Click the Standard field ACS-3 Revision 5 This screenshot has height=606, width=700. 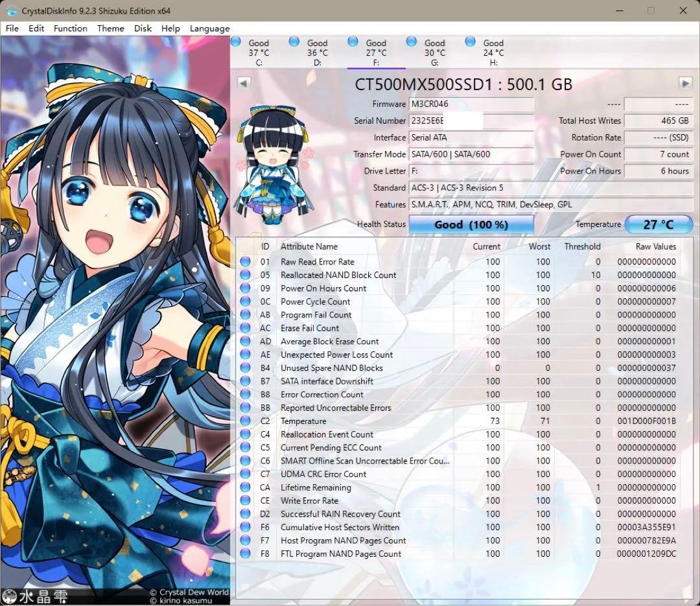click(x=551, y=187)
